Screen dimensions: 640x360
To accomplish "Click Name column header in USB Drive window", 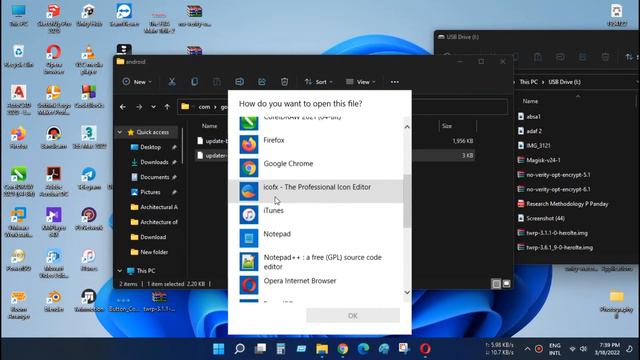I will [530, 101].
